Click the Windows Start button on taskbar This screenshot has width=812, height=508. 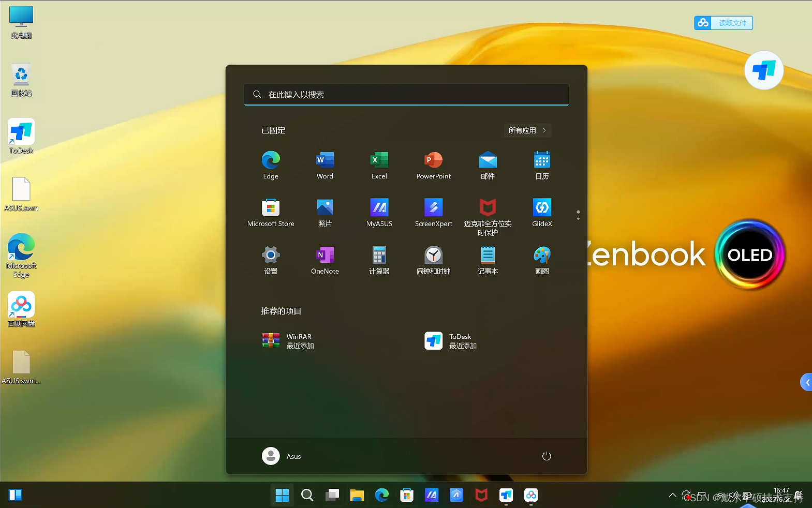click(282, 495)
